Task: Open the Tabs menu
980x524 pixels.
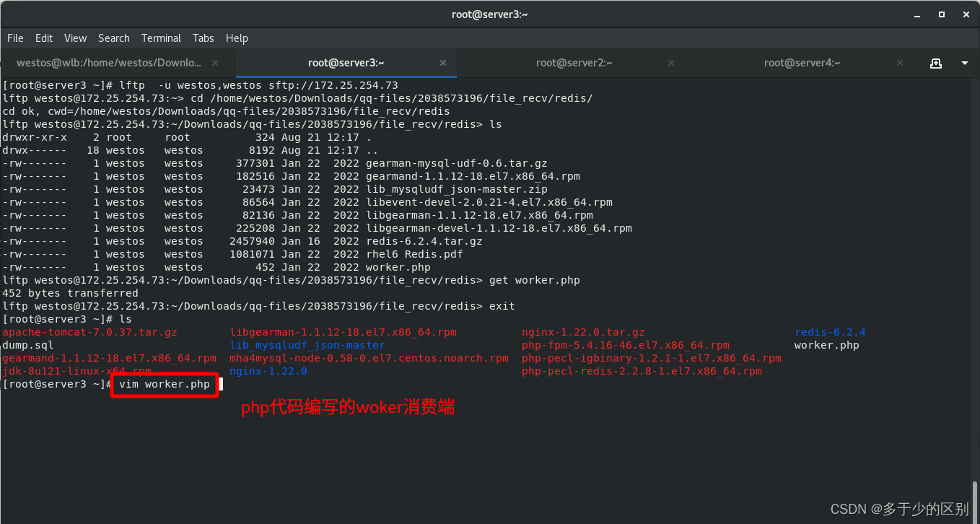Action: coord(204,38)
